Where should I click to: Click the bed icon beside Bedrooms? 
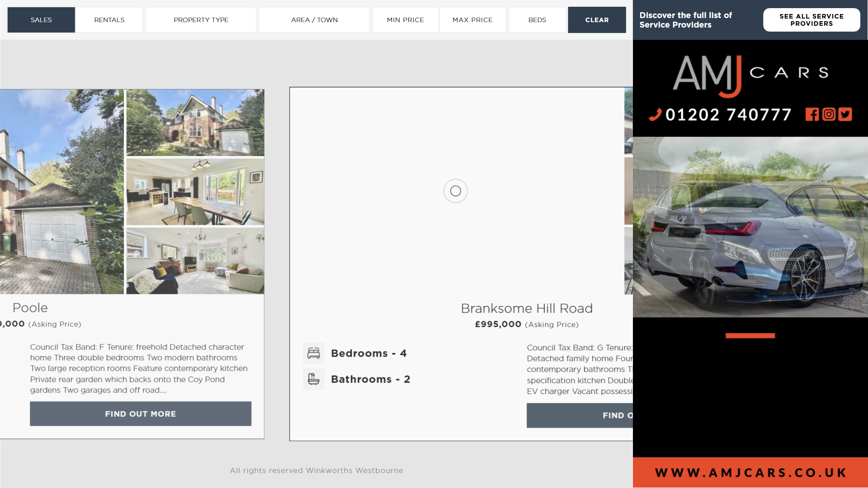pos(313,353)
